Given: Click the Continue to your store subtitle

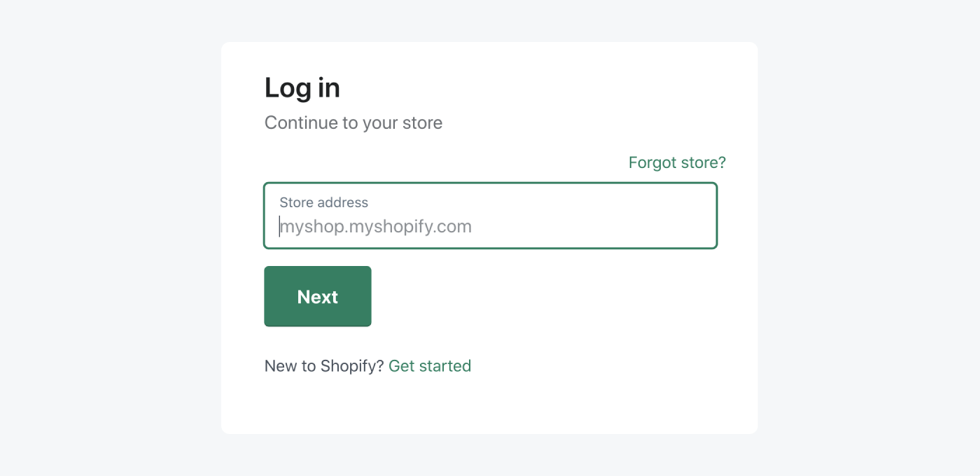Looking at the screenshot, I should [x=353, y=122].
